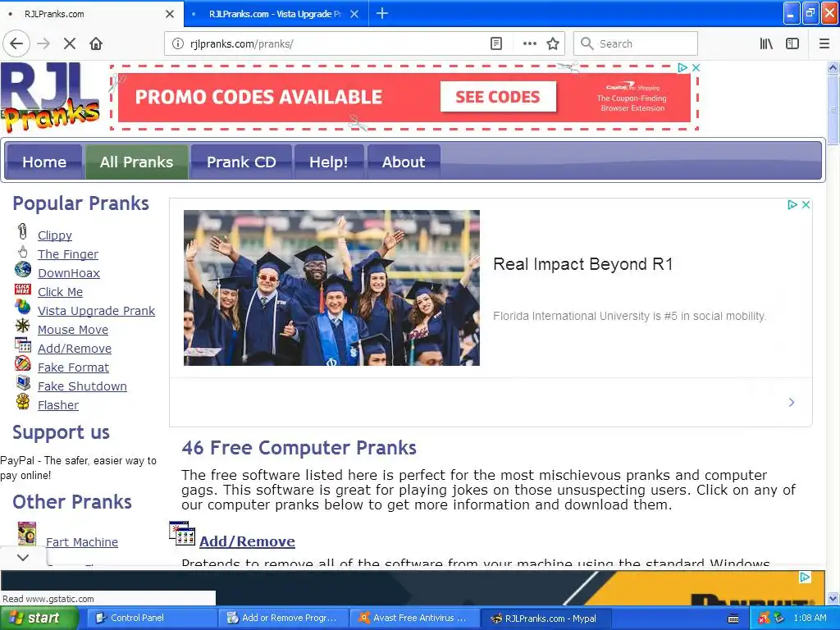
Task: Click the pointing hand icon beside The Finger
Action: click(22, 251)
